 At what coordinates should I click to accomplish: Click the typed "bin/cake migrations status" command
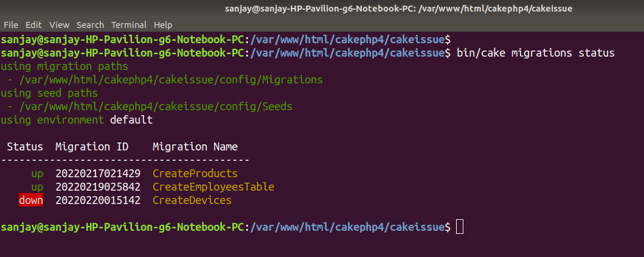[x=535, y=53]
